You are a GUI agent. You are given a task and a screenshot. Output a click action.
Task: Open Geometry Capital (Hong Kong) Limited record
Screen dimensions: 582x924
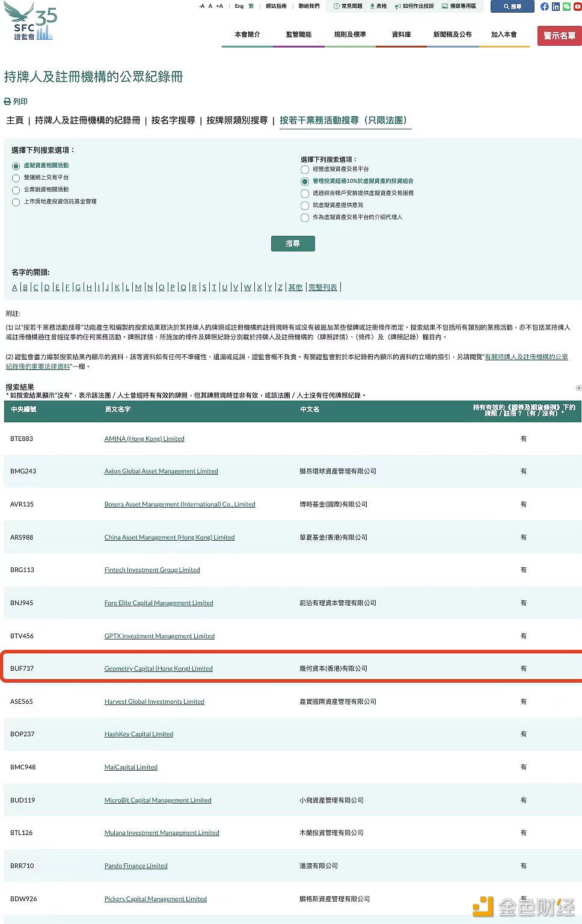pos(159,669)
